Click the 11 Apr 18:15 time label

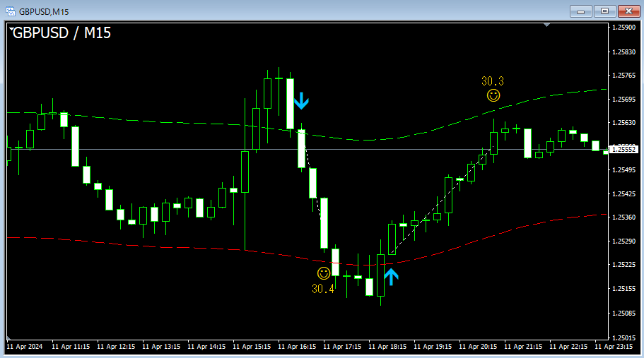(387, 347)
